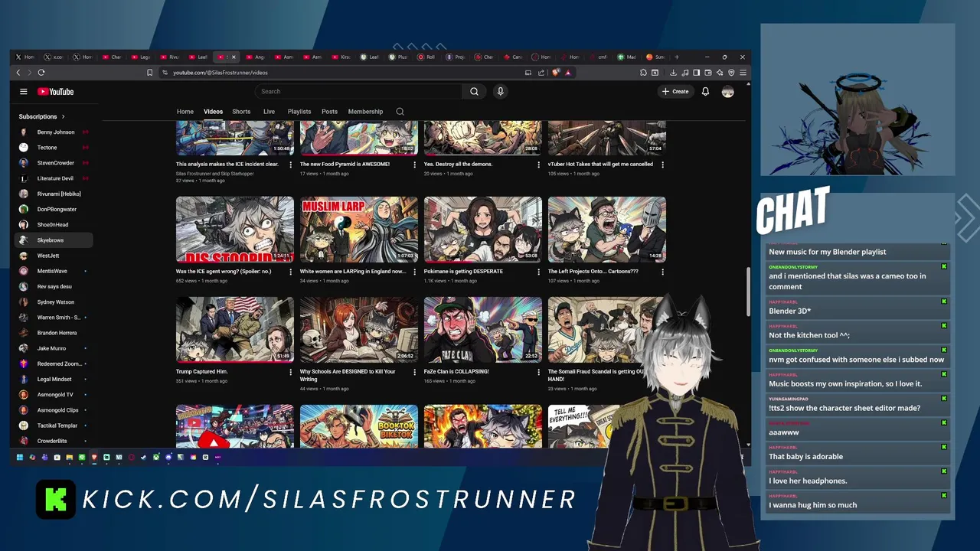Click the page vertical scrollbar thumb
980x551 pixels.
748,290
